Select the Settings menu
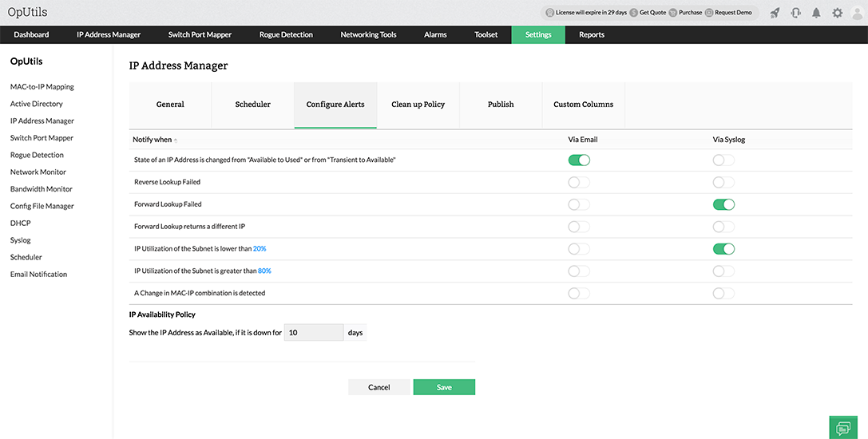Screen dimensions: 868x439 point(538,34)
